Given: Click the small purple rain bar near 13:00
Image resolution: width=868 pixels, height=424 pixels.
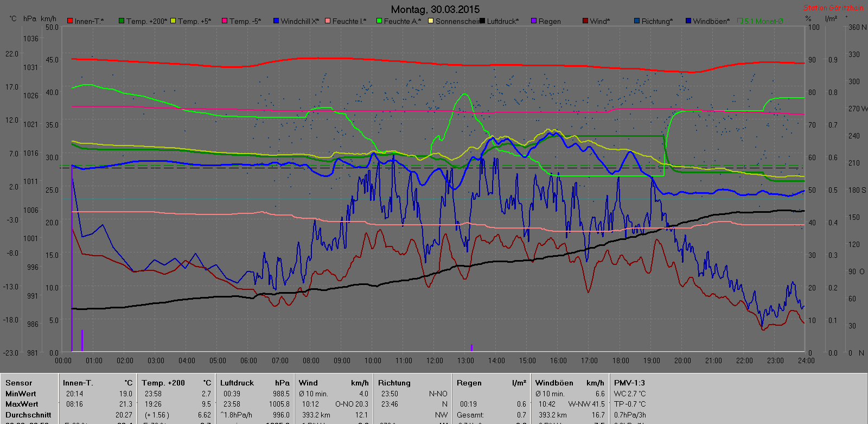Looking at the screenshot, I should 471,348.
